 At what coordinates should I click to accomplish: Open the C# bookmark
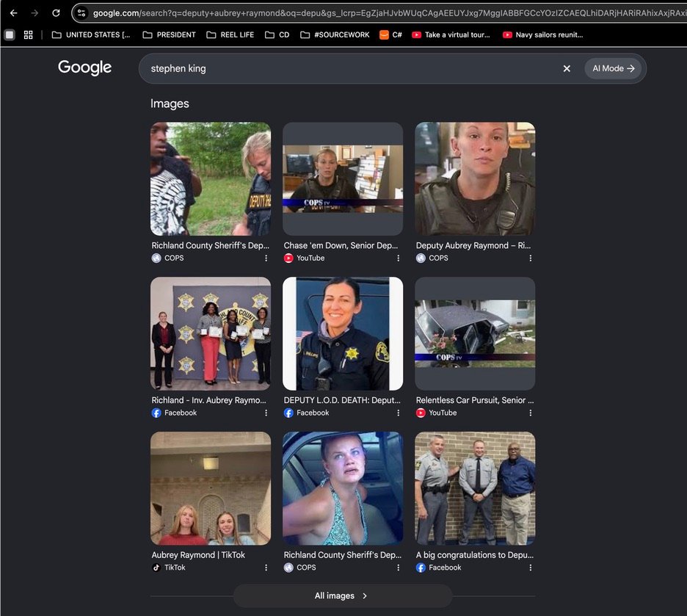pos(390,35)
